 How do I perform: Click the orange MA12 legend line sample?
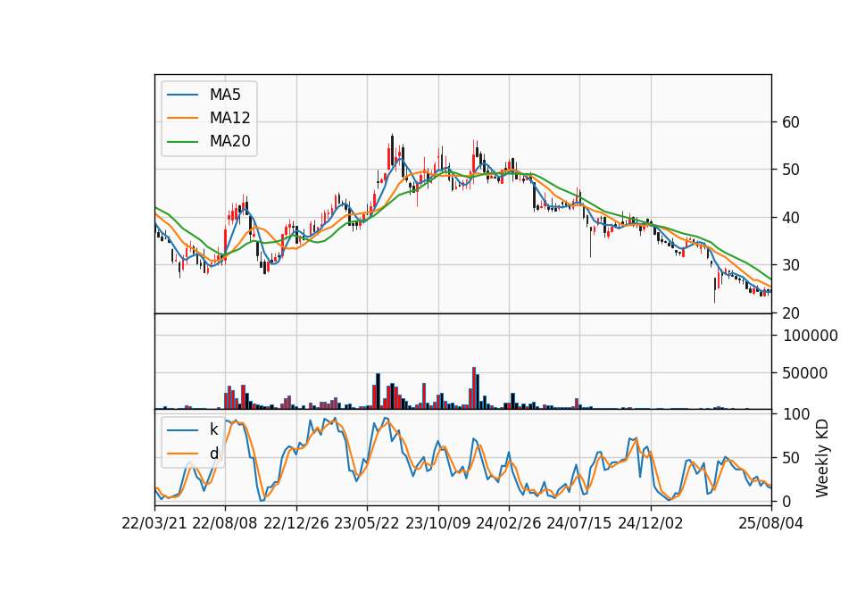tap(182, 118)
